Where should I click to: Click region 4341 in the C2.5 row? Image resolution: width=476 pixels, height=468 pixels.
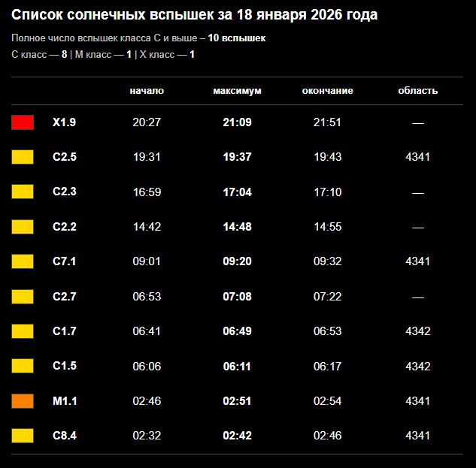[417, 157]
